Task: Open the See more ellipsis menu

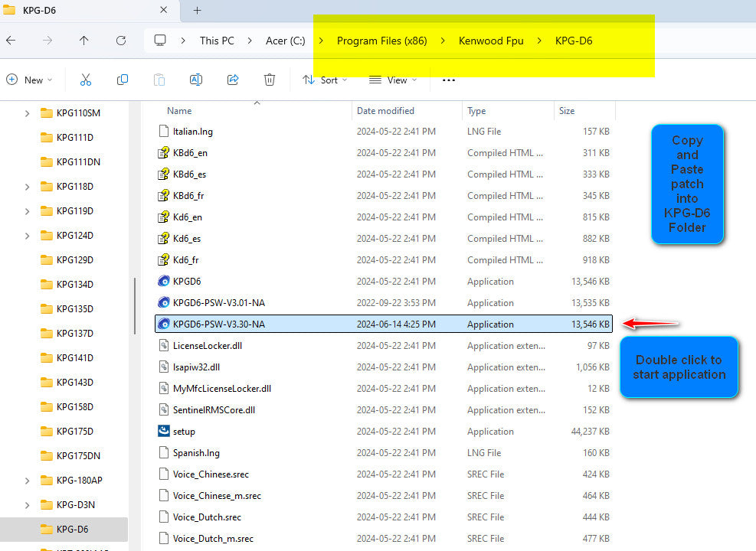Action: point(449,80)
